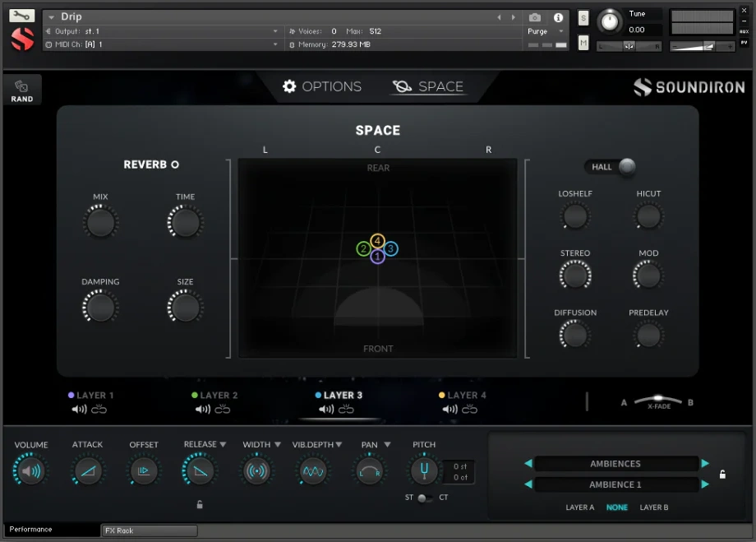Click the lock icon beside the Ambiences selector
Image resolution: width=756 pixels, height=542 pixels.
click(722, 474)
